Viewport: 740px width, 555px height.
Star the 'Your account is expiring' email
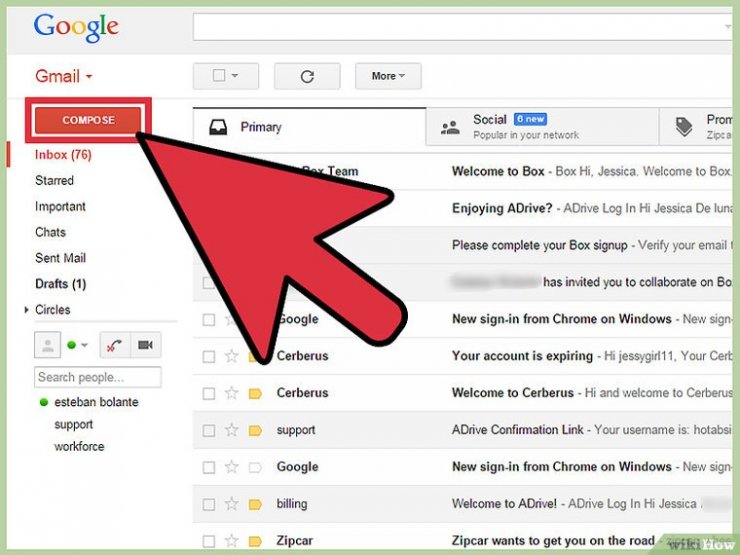point(231,356)
